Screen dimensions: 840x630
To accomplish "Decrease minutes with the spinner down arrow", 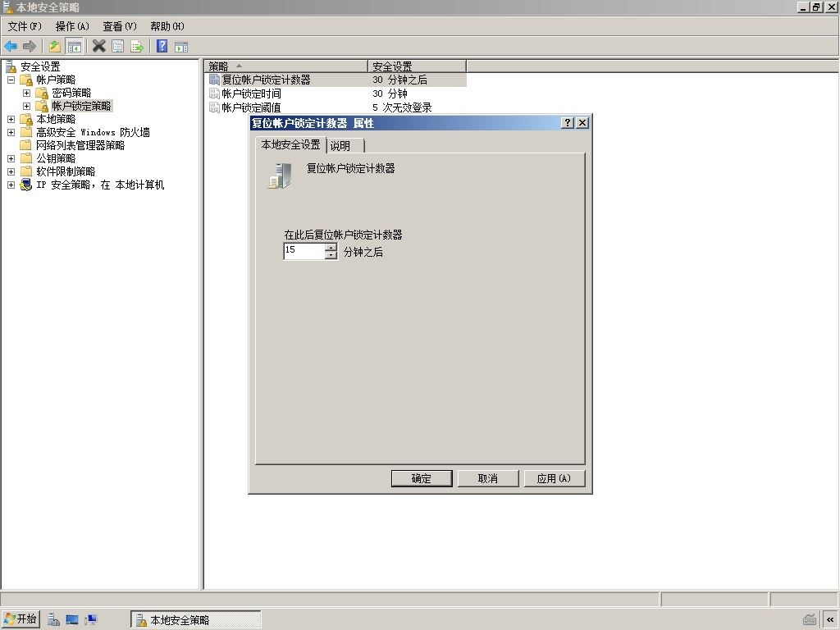I will [331, 255].
